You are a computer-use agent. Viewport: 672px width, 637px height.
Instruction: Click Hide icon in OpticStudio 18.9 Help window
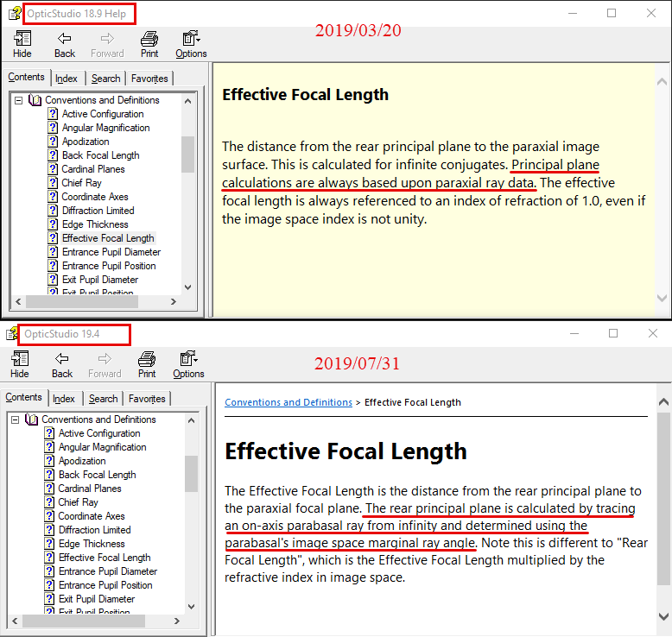[22, 39]
